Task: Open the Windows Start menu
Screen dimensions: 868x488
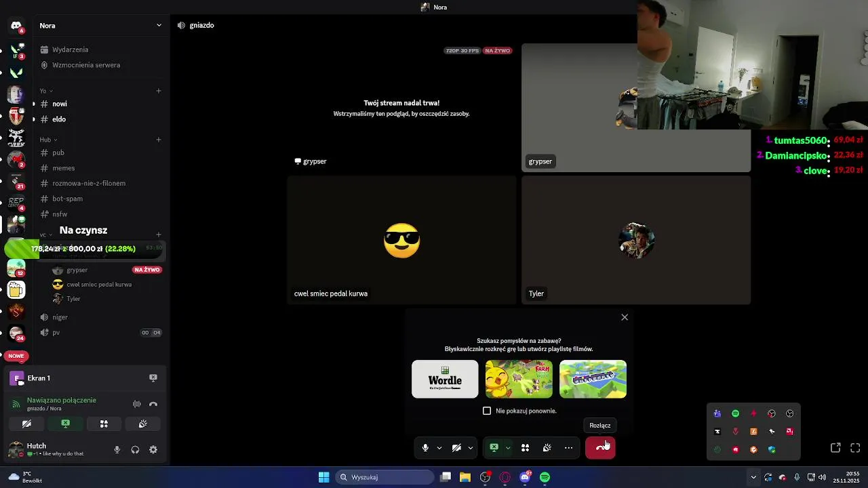Action: (323, 477)
